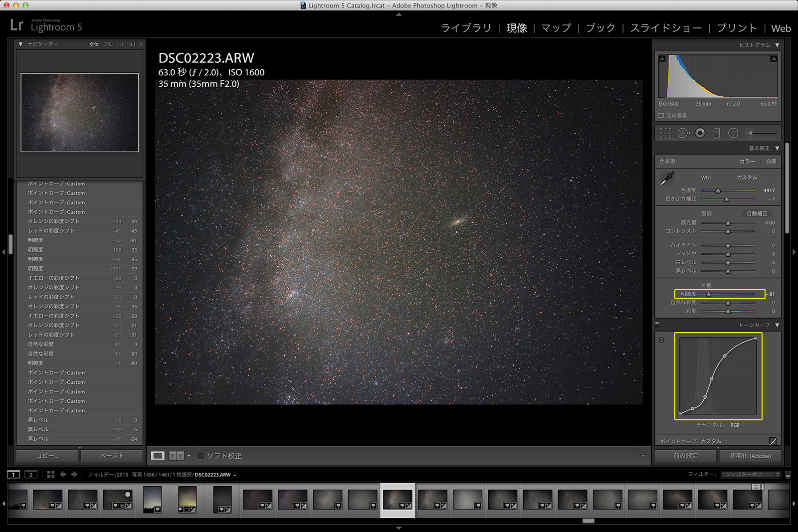Toggle the Tone Curve panel on/off switch
The height and width of the screenshot is (532, 798).
[657, 324]
